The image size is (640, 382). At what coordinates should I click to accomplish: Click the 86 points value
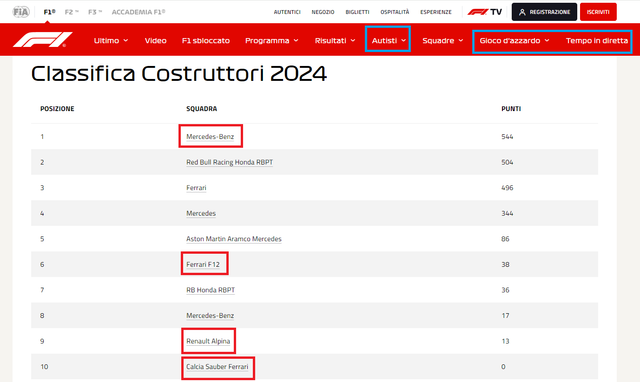tap(505, 239)
